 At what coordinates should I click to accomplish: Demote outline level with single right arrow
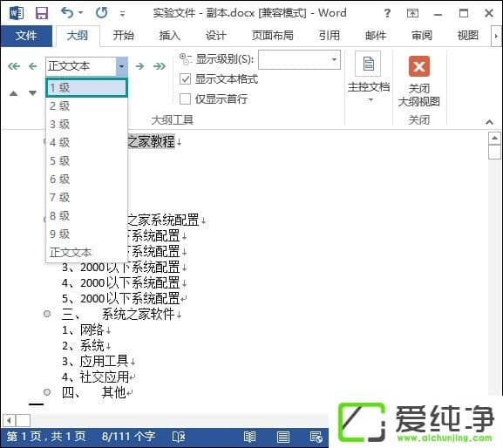(139, 66)
